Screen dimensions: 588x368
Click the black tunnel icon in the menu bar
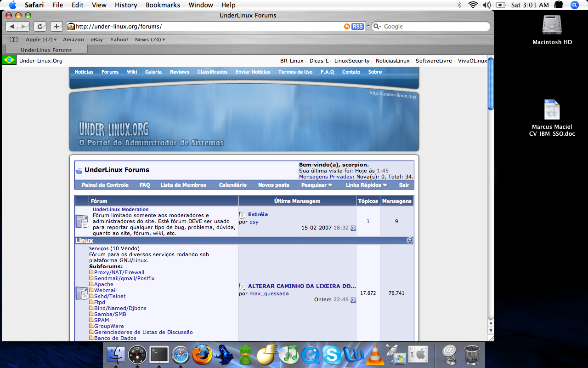coord(559,5)
